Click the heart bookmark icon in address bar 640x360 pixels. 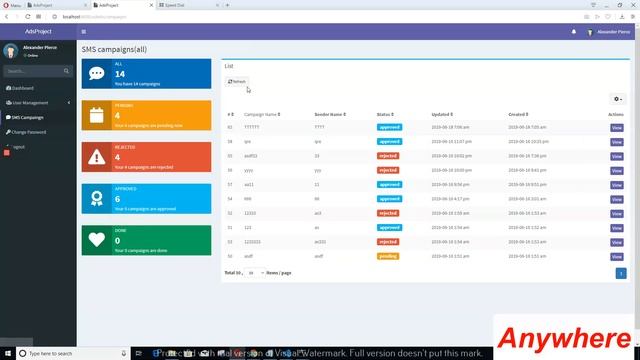[x=608, y=17]
